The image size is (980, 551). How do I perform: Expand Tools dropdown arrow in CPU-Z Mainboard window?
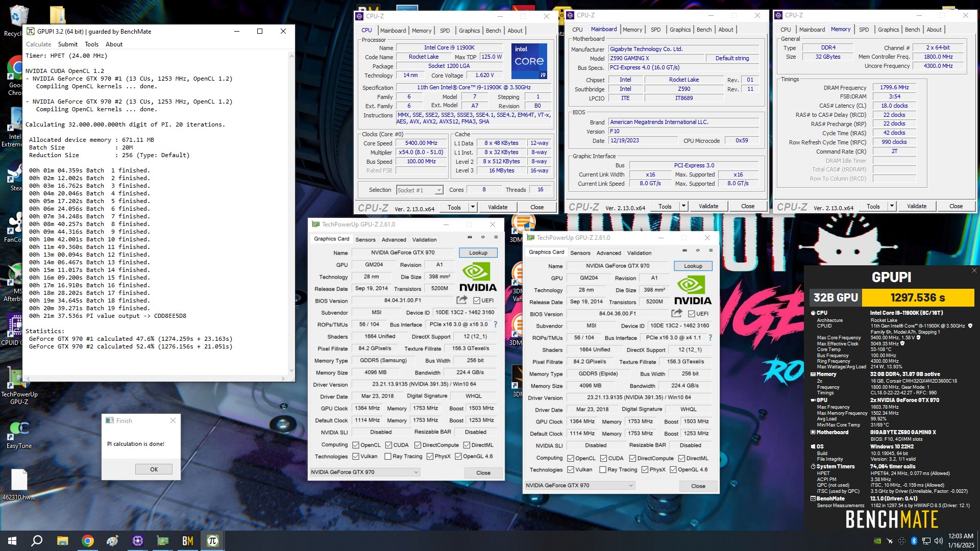683,206
